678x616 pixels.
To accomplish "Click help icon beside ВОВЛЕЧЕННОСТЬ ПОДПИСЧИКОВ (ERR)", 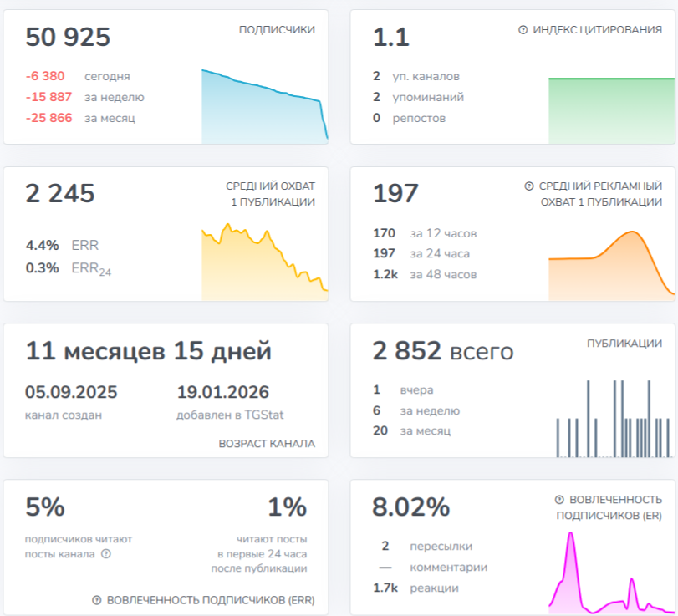I will click(x=97, y=600).
